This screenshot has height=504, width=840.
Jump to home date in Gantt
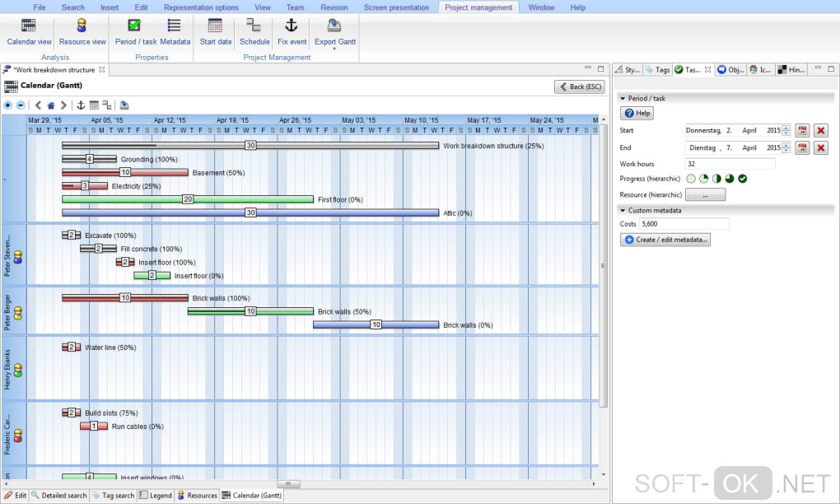pos(51,105)
